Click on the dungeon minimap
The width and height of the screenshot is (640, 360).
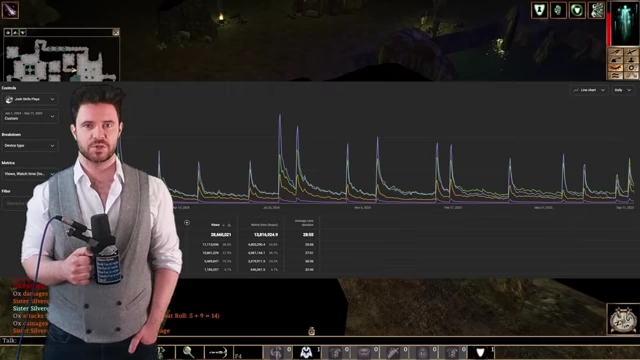pos(61,59)
